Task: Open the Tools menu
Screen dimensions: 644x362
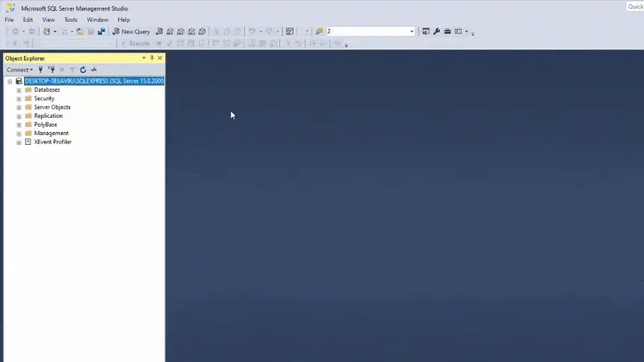Action: (x=71, y=19)
